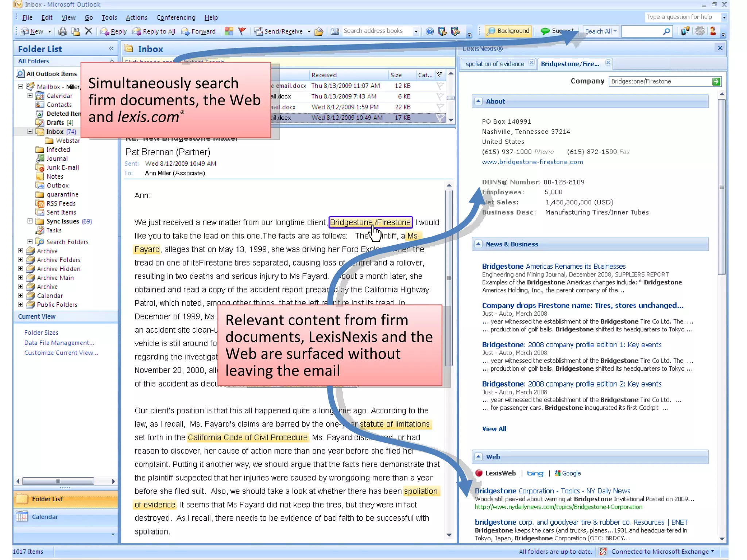Expand the Search Folders node

[30, 241]
